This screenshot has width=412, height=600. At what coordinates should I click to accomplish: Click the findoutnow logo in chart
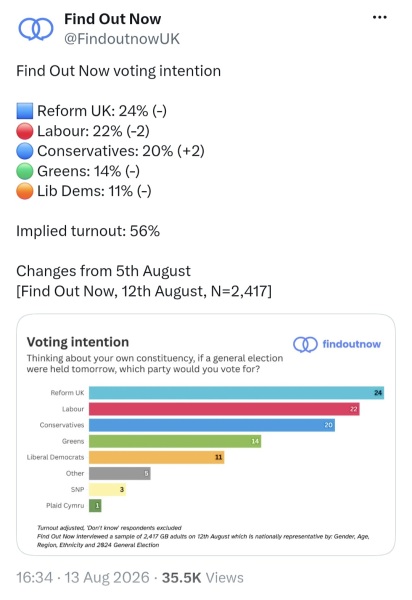[x=337, y=344]
